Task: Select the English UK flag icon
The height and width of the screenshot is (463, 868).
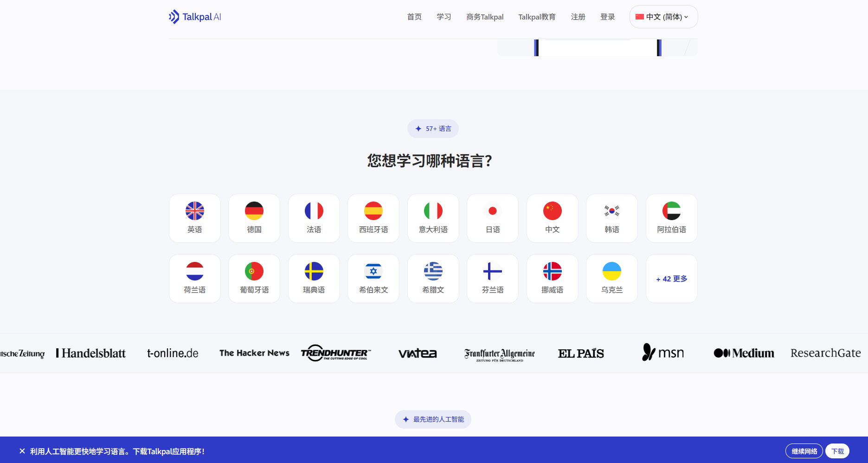Action: 195,211
